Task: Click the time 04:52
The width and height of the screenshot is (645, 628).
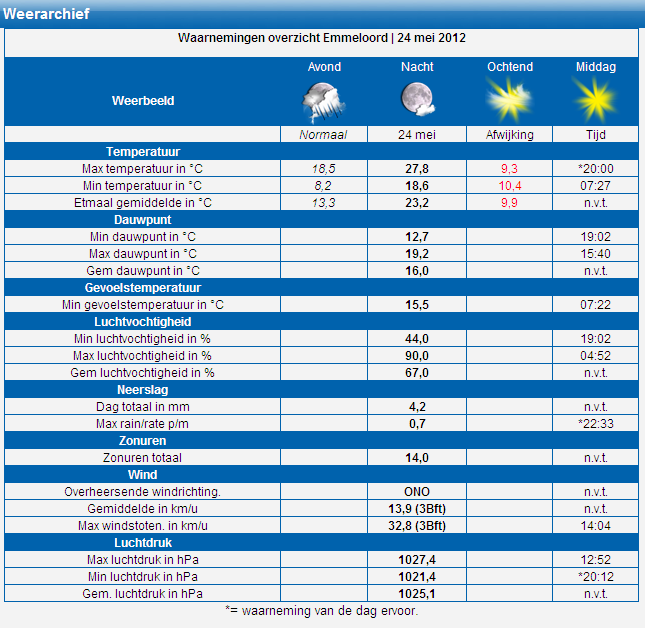Action: tap(595, 356)
